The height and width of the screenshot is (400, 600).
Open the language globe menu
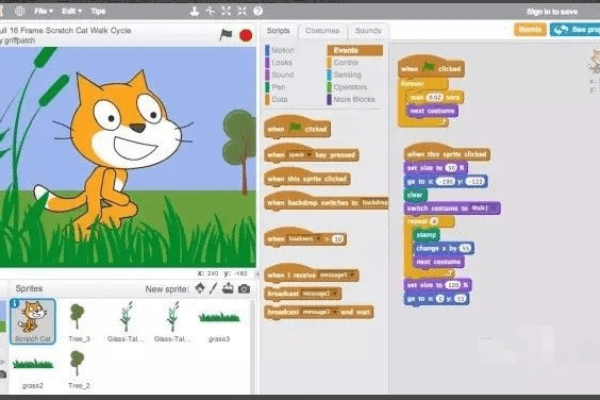click(x=20, y=11)
